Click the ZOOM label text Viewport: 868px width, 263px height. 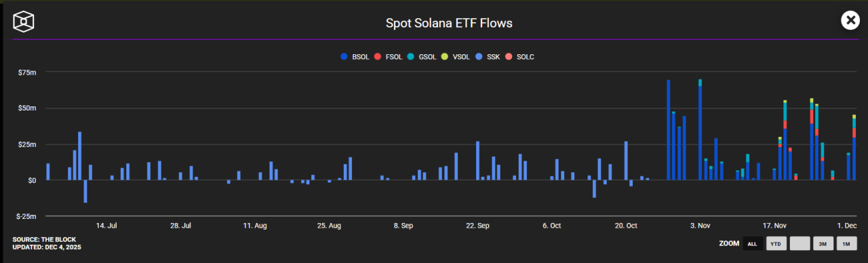coord(728,243)
